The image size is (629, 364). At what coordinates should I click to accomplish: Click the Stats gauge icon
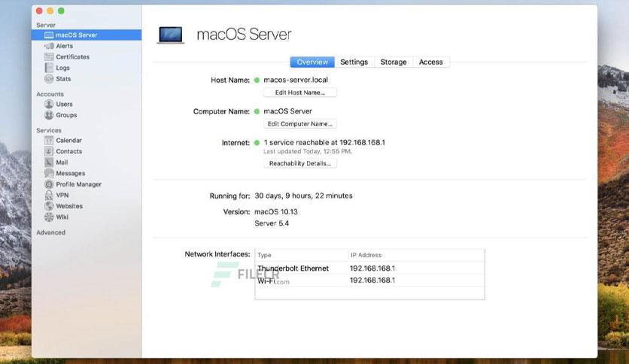tap(49, 78)
